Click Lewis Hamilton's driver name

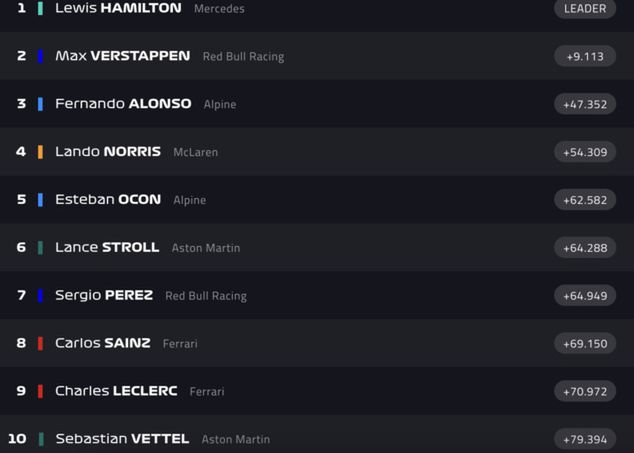tap(118, 8)
